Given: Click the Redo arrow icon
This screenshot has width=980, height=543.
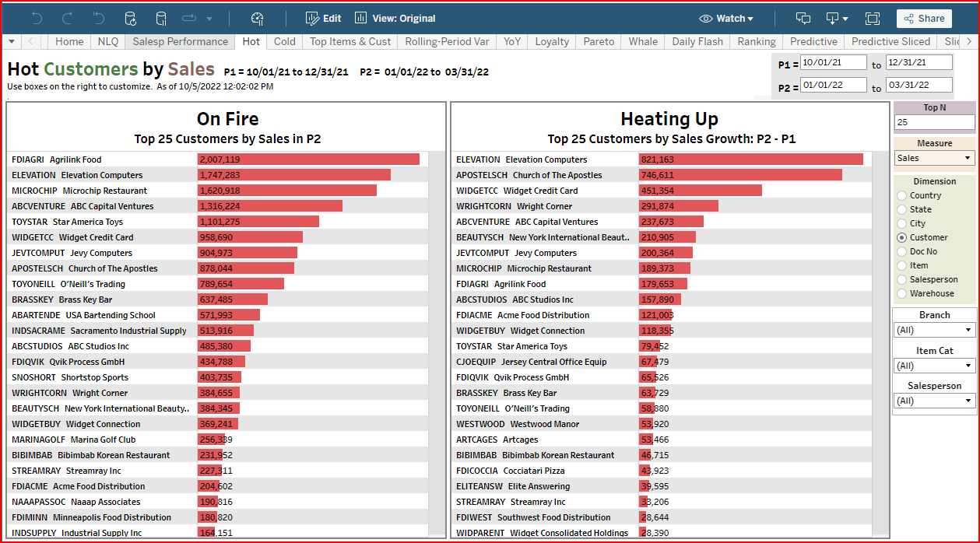Looking at the screenshot, I should pyautogui.click(x=68, y=19).
